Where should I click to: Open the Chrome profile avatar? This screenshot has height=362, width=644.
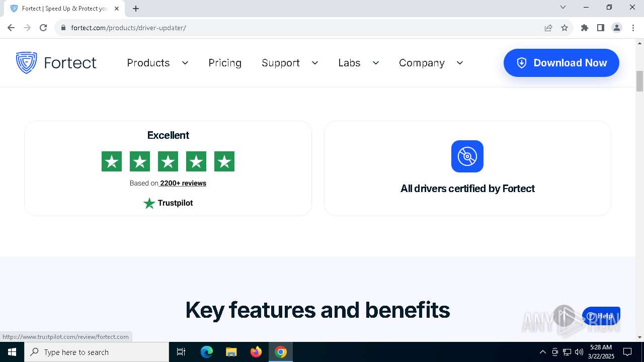pos(617,28)
